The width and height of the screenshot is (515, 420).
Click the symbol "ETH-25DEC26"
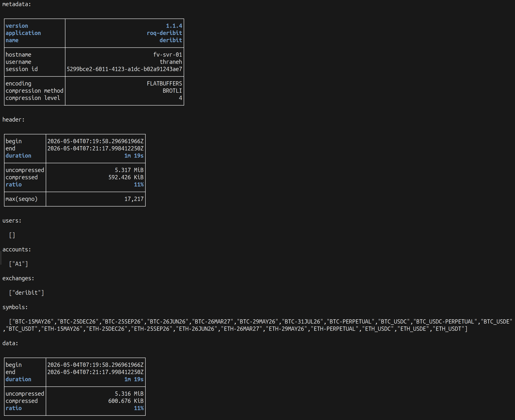click(x=107, y=329)
